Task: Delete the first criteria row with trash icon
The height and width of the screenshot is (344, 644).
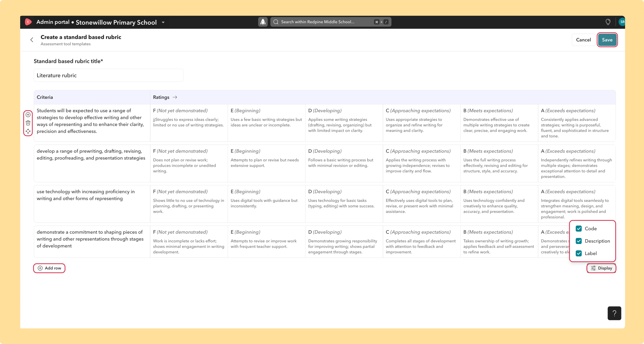Action: coord(28,123)
